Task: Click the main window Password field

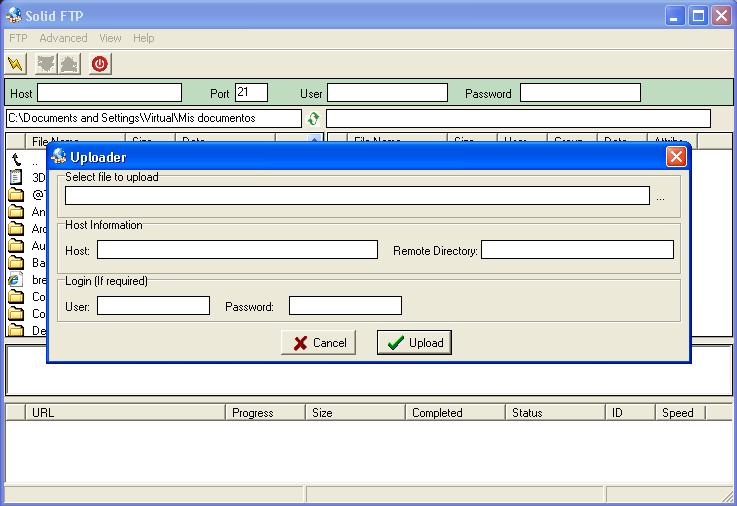Action: pos(580,93)
